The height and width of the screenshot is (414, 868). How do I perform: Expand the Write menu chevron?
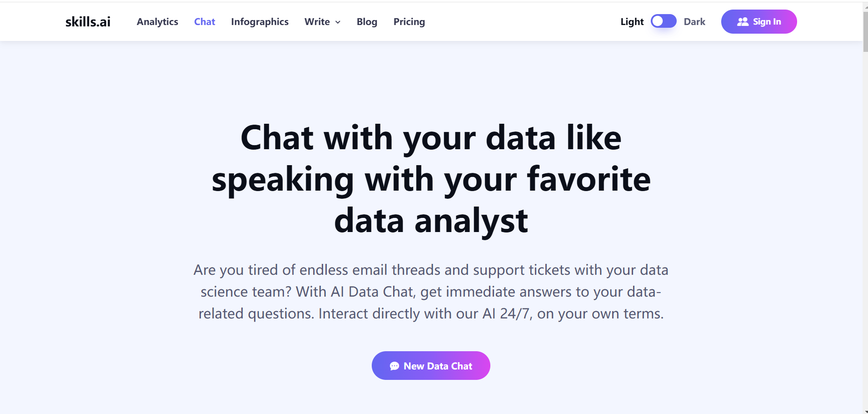pyautogui.click(x=338, y=22)
